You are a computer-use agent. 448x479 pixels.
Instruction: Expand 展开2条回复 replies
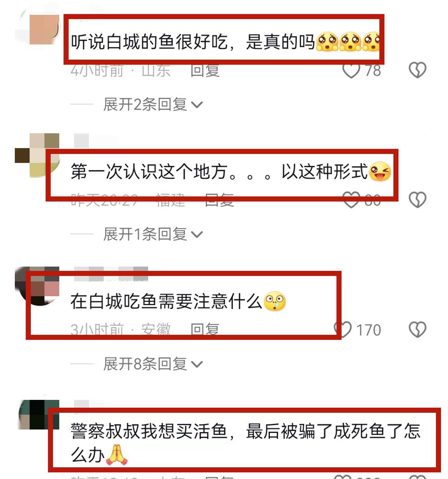coord(153,104)
